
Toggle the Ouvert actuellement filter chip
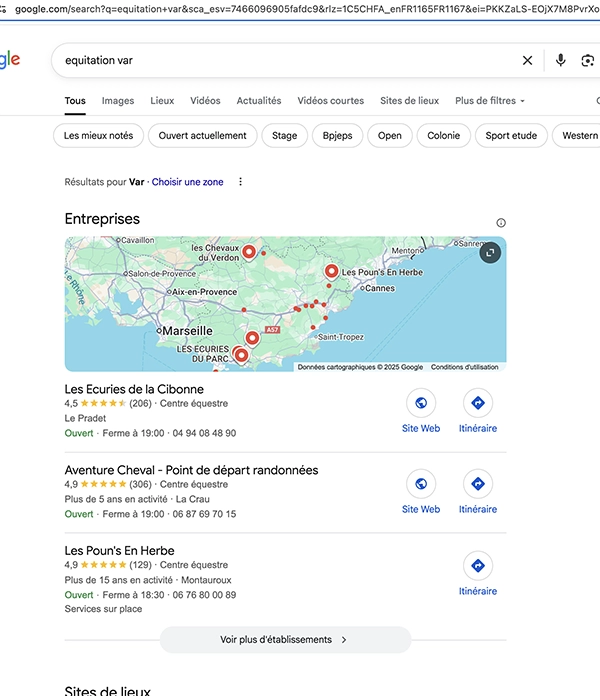click(203, 135)
